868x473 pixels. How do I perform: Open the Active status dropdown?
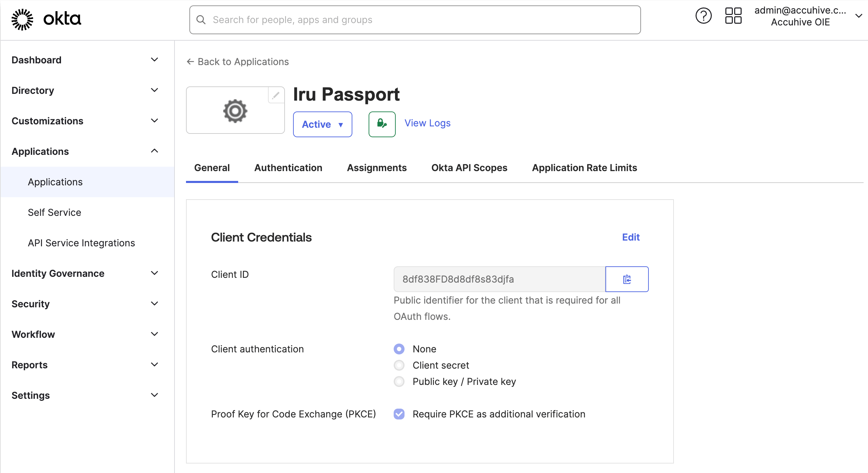323,124
